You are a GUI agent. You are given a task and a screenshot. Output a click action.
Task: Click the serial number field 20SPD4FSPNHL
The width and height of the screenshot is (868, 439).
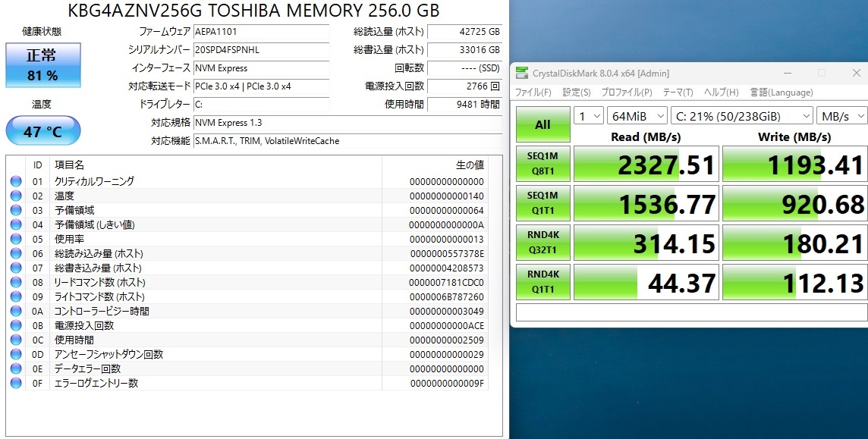click(261, 50)
